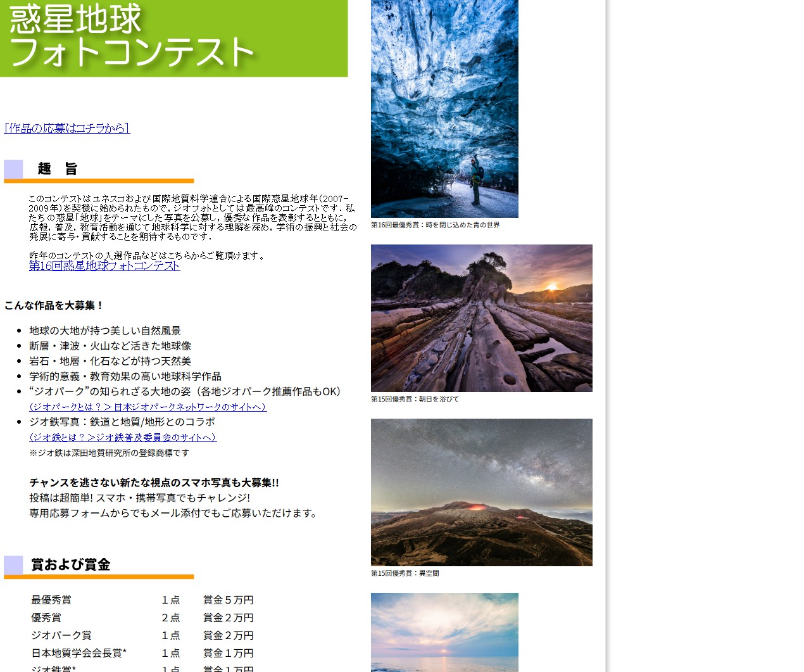Click the purple square beside 趣旨 heading
This screenshot has height=672, width=804.
13,169
